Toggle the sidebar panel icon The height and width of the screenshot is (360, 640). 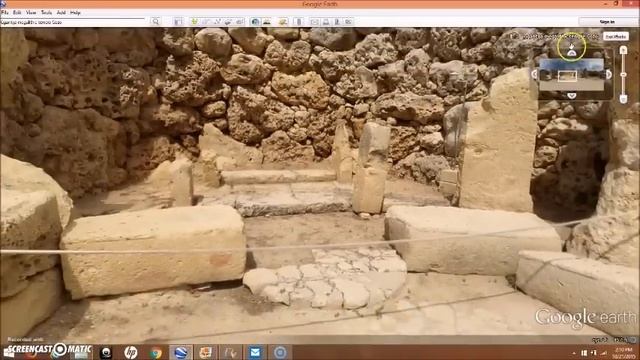tap(178, 22)
